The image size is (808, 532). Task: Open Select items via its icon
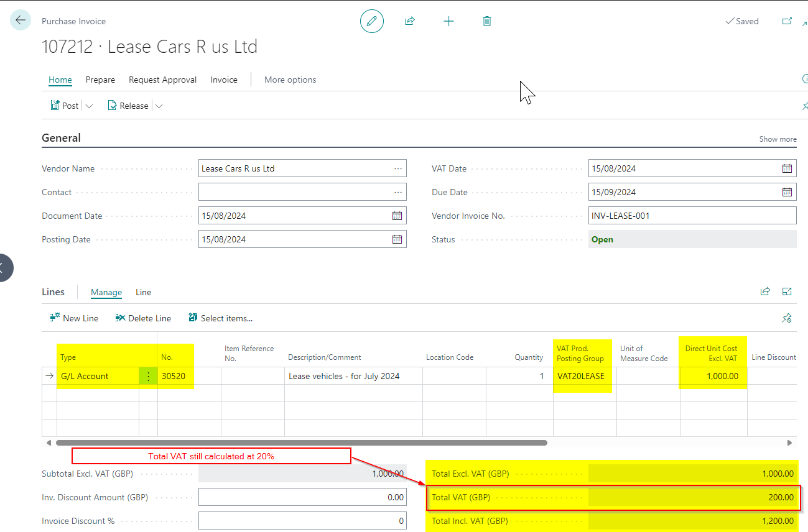pos(193,318)
